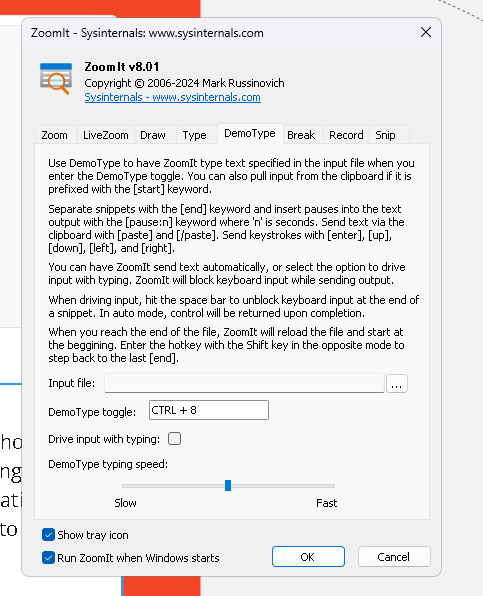Switch to the Zoom tab
Viewport: 483px width, 596px height.
tap(57, 135)
